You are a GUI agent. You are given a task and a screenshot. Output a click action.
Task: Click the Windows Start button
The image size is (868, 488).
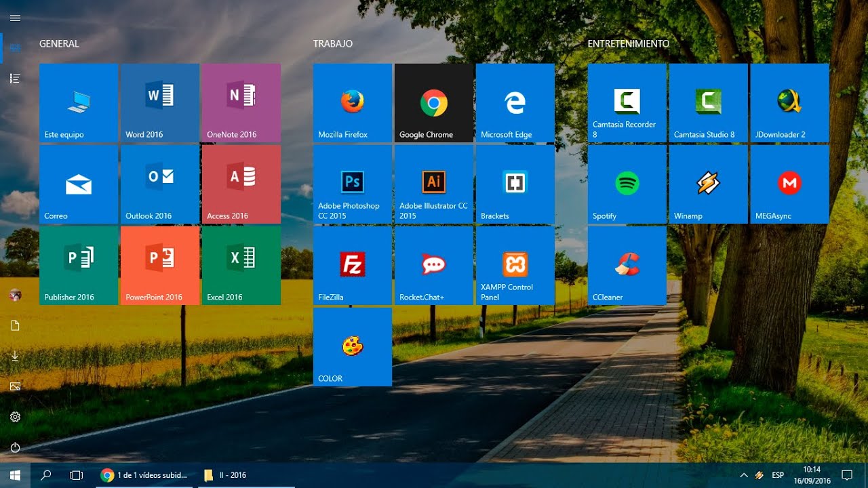point(15,475)
